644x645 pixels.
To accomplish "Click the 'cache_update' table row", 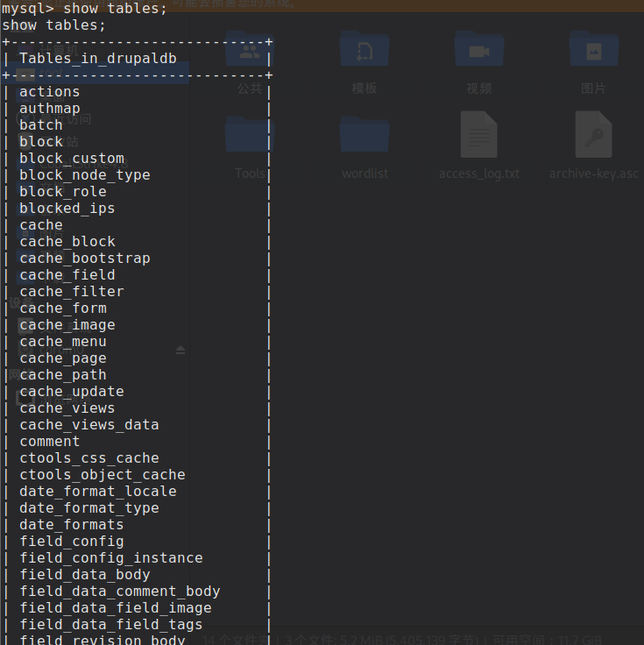I will pyautogui.click(x=137, y=392).
